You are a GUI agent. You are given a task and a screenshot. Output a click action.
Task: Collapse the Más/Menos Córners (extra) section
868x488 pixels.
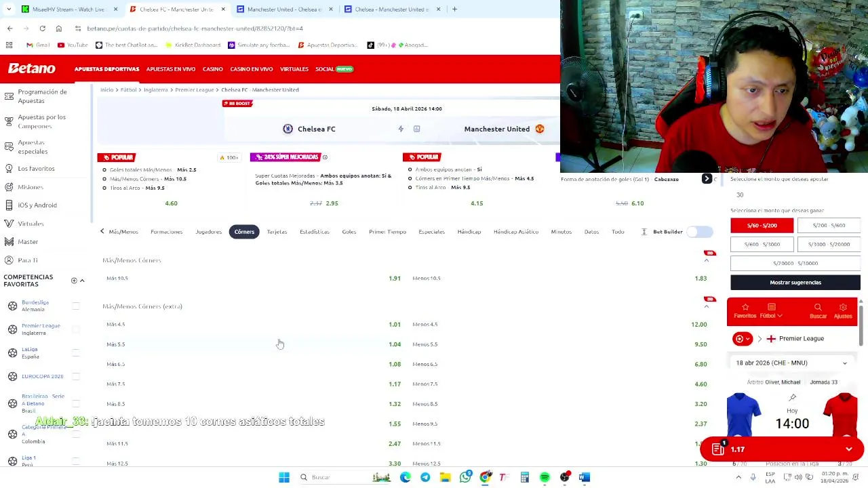(706, 307)
